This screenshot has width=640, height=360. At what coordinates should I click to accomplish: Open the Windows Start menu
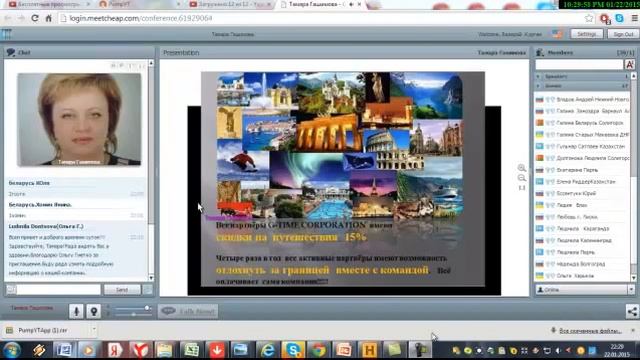12,350
